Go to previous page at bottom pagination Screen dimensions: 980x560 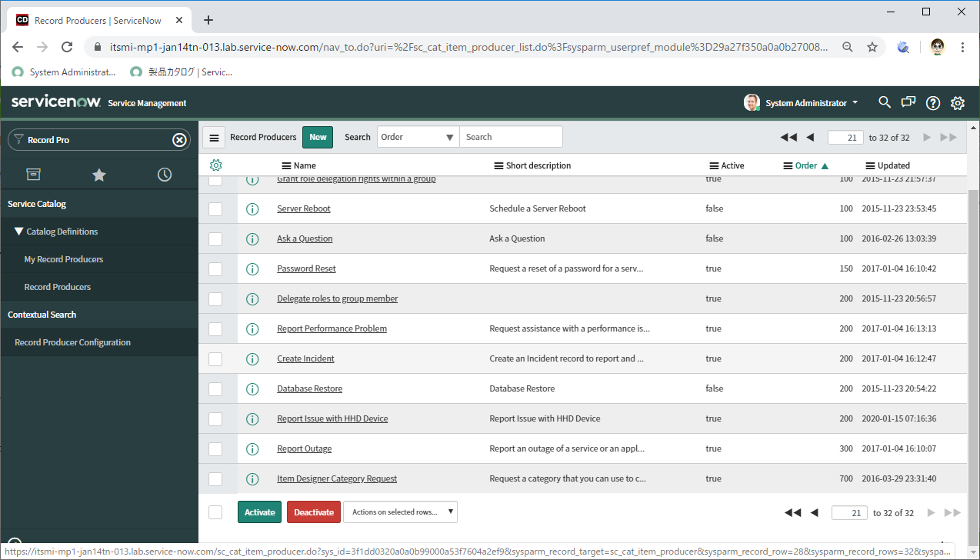815,513
